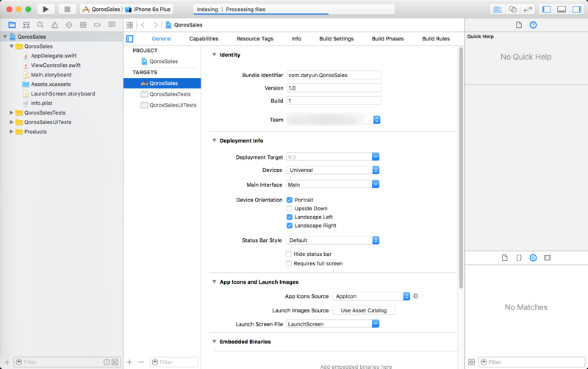
Task: Open the Breakpoint navigator
Action: point(98,25)
